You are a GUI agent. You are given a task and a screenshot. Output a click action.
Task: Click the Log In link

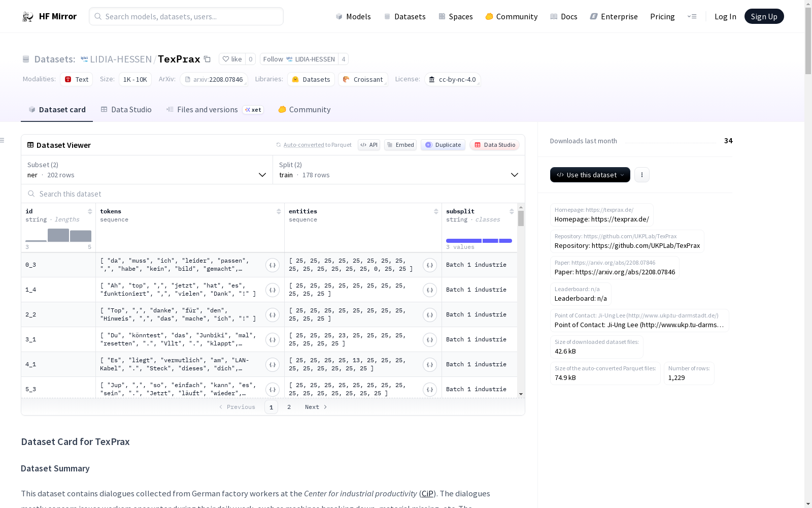(725, 17)
